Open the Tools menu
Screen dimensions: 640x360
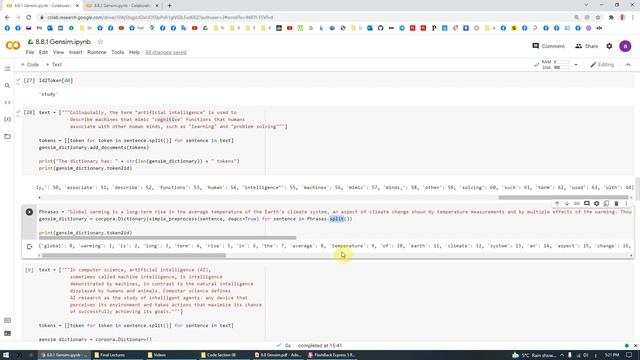(118, 52)
